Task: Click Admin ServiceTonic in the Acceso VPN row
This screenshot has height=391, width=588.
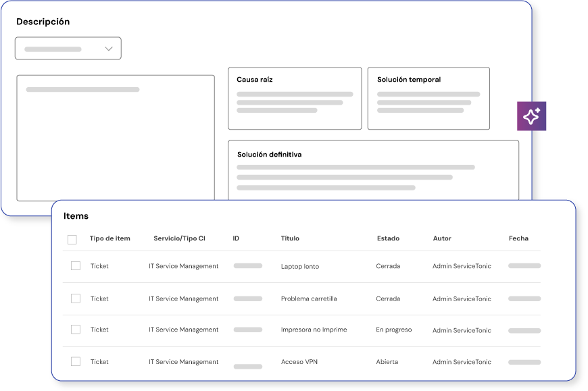Action: point(462,362)
